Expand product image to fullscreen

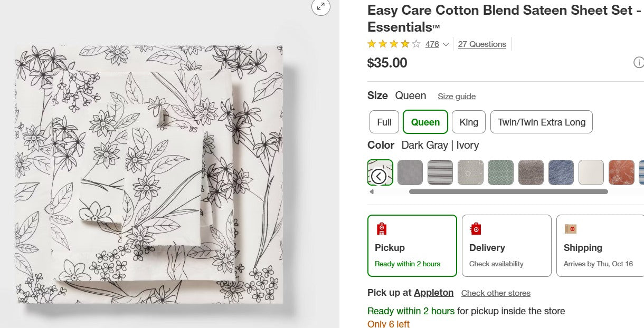pyautogui.click(x=320, y=6)
